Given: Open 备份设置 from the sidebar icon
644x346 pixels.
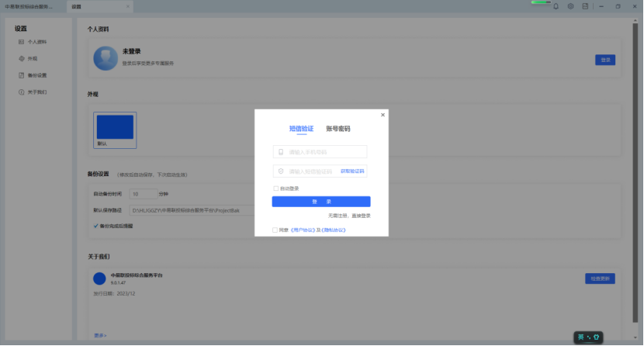Looking at the screenshot, I should pos(22,75).
